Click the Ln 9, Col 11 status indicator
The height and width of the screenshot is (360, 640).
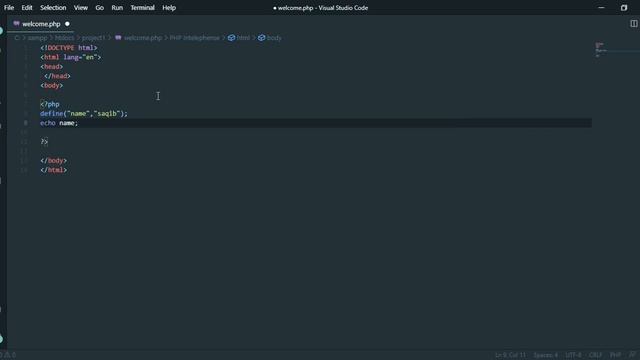(x=511, y=355)
